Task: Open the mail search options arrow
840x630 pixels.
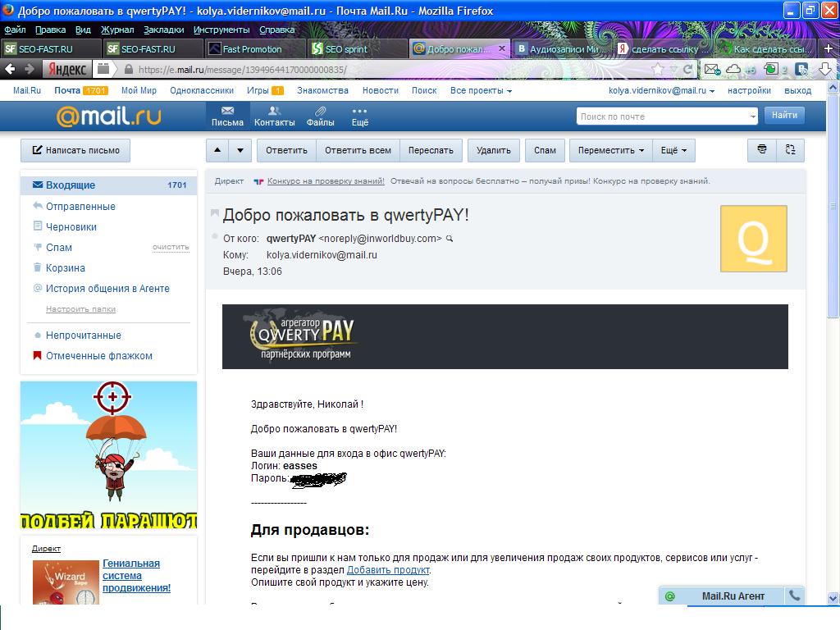Action: [753, 116]
